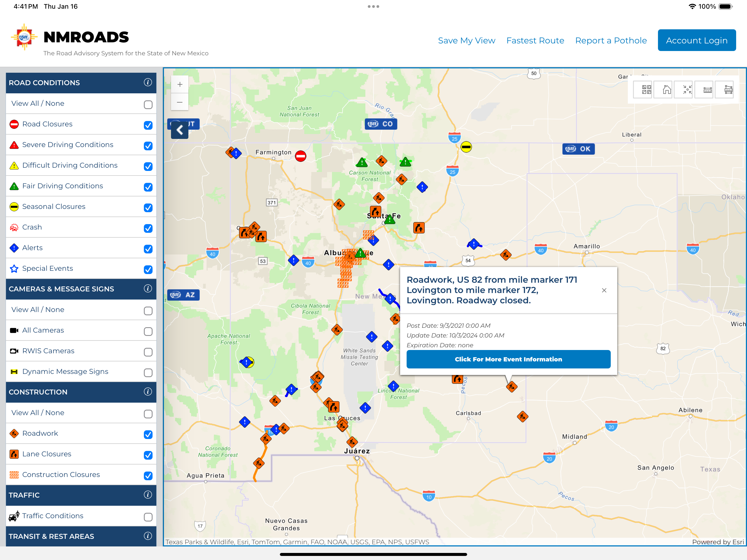Screen dimensions: 747x560
Task: Open Report a Pothole link
Action: point(611,40)
